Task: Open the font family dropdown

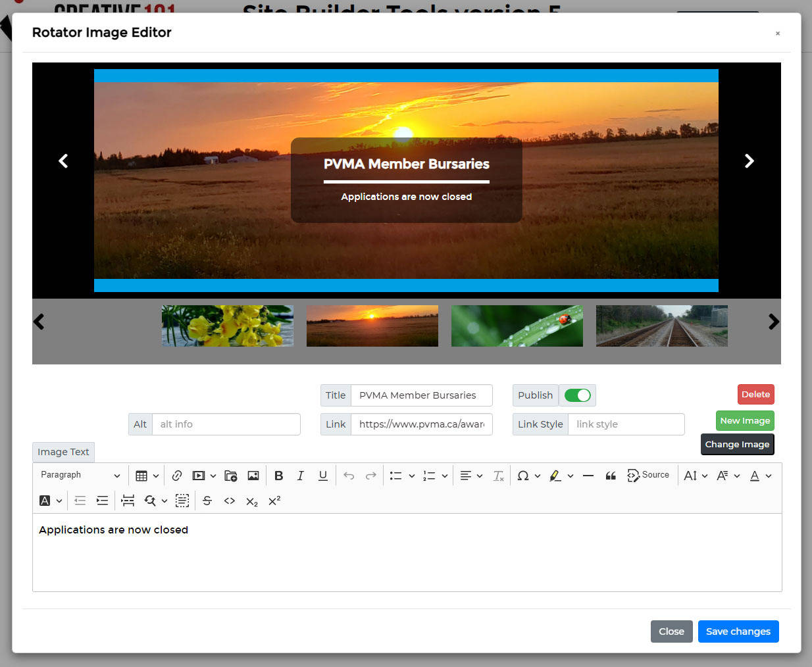Action: click(x=728, y=476)
